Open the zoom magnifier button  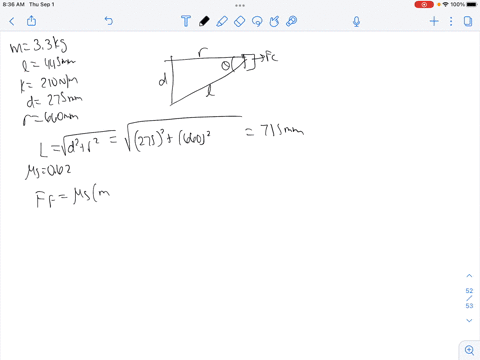point(469,350)
